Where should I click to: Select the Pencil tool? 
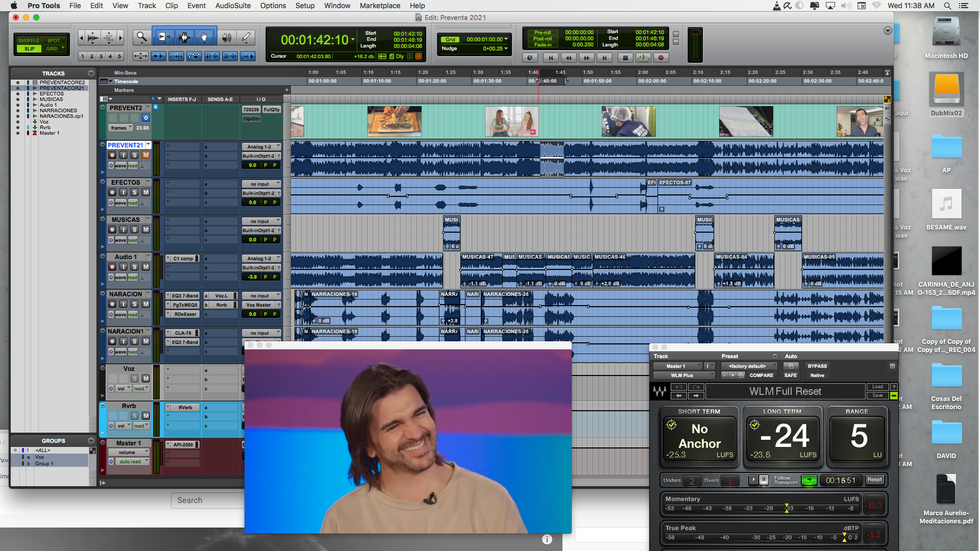click(246, 37)
